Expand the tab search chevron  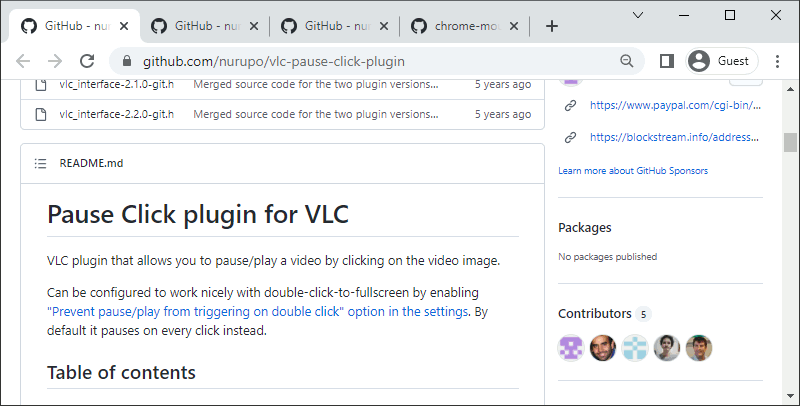(x=638, y=15)
